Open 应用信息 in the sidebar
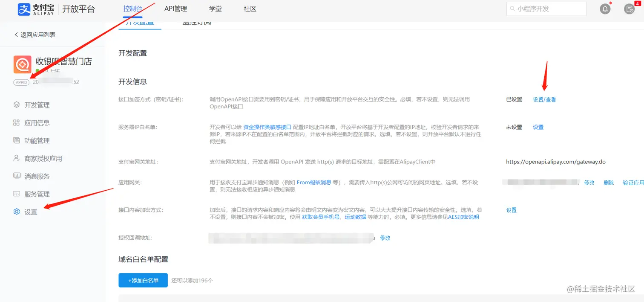The width and height of the screenshot is (644, 302). click(x=37, y=123)
